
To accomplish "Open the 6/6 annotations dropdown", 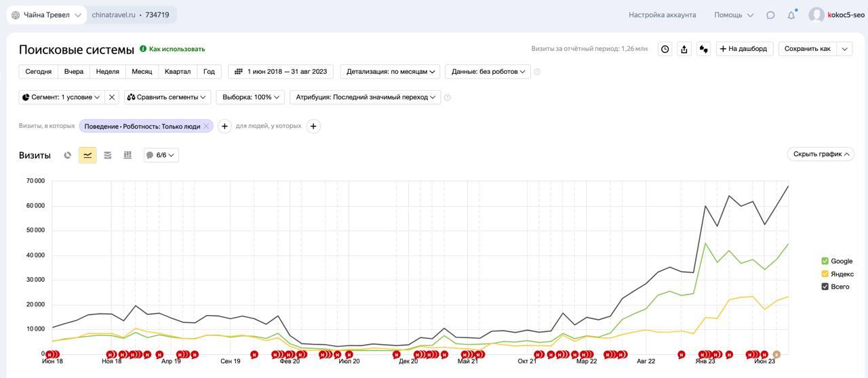I will 161,155.
